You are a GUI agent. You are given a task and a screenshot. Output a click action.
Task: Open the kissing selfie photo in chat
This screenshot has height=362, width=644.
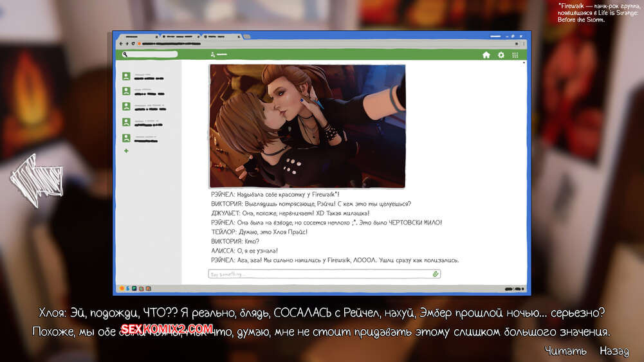(x=307, y=126)
